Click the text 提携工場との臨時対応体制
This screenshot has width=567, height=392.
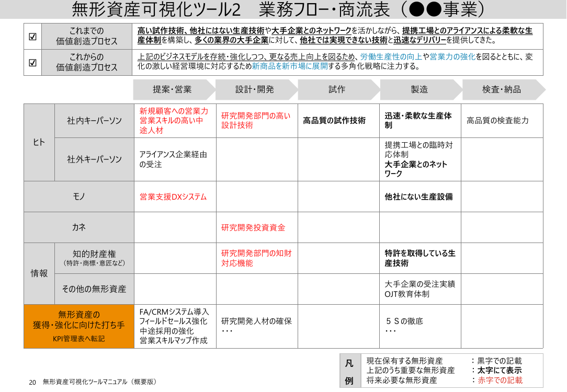[x=419, y=149]
